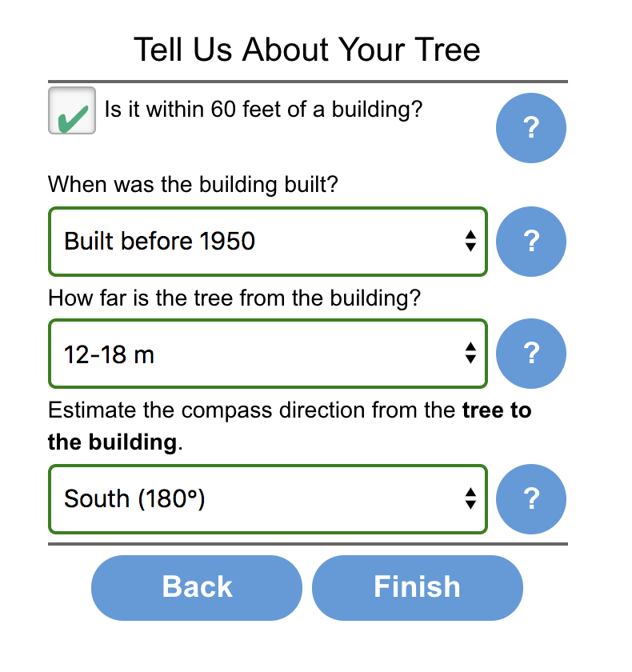
Task: Click the 'How far is the tree' label
Action: pyautogui.click(x=234, y=298)
